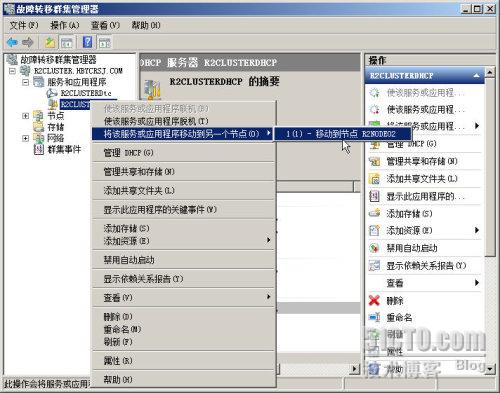The image size is (500, 393).
Task: Click the 节点 nodes icon in tree
Action: pos(39,116)
